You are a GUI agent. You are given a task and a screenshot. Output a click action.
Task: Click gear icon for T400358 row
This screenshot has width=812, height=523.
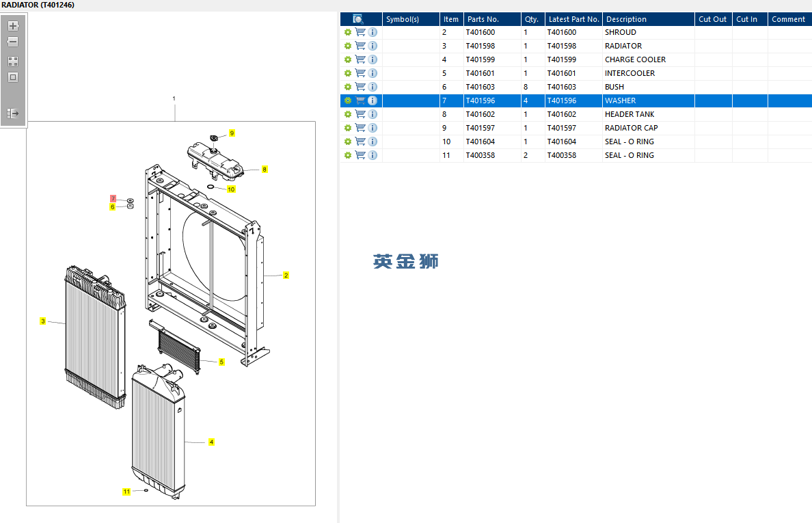pos(348,155)
